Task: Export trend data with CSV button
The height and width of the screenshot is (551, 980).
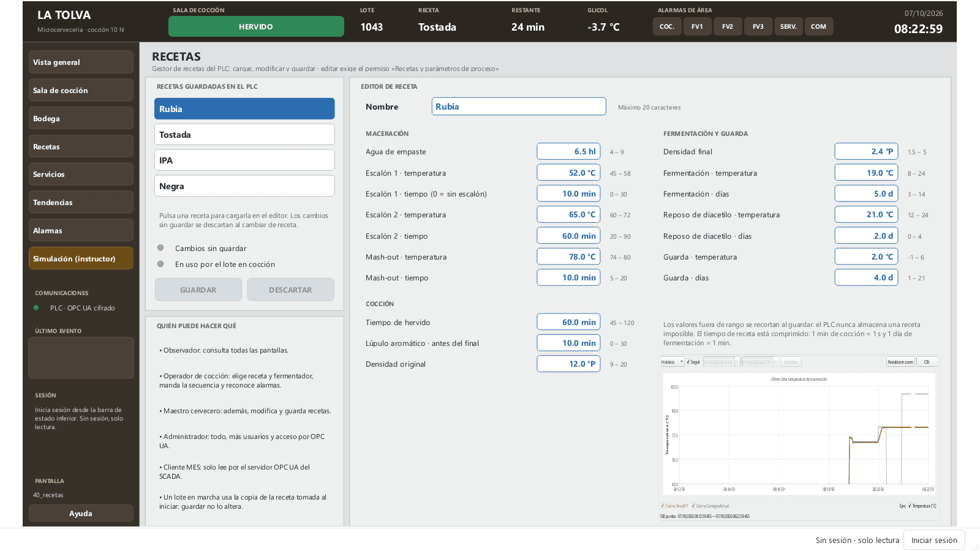Action: (927, 362)
